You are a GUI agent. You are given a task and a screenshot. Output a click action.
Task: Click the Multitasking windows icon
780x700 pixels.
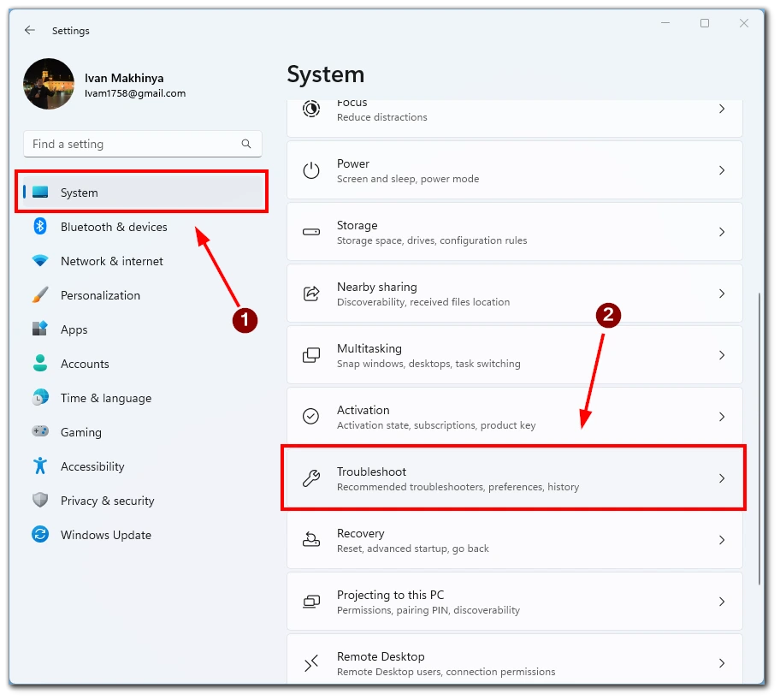[x=311, y=355]
